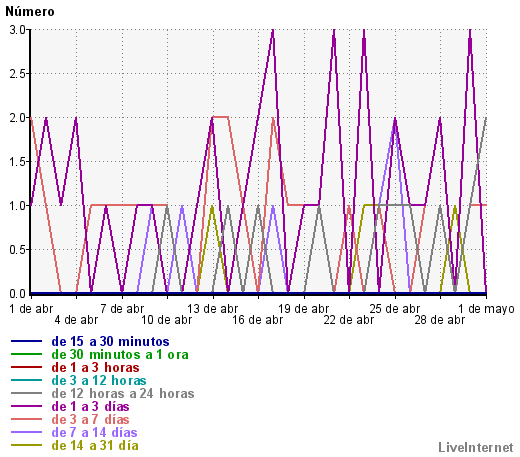
Task: Click the '13 de abr' axis date label
Action: pos(212,309)
